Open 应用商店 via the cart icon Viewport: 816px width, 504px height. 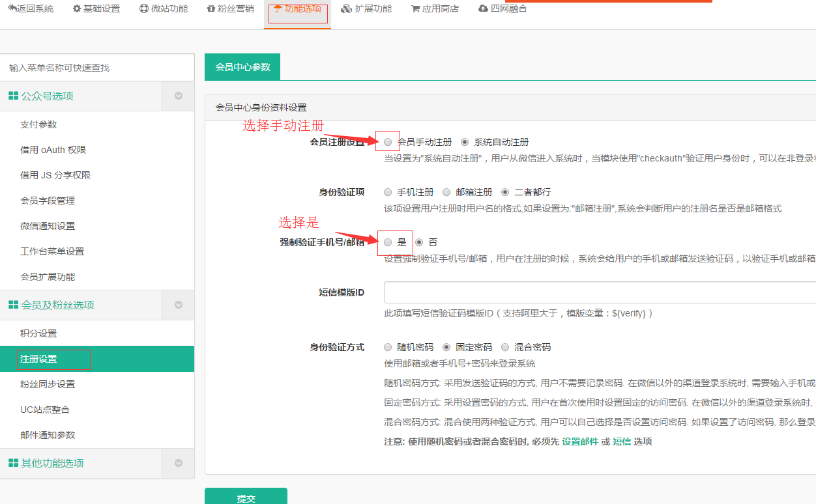pos(415,9)
